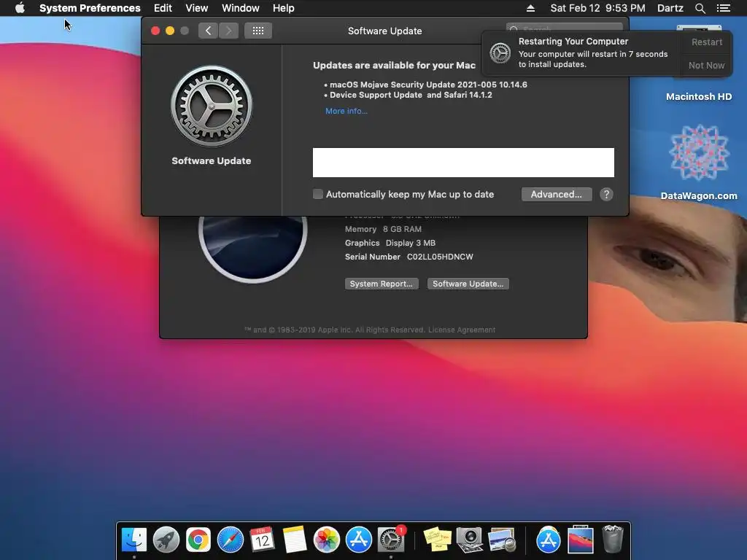
Task: Click the serial number C02LL05HDNCW
Action: click(x=440, y=257)
